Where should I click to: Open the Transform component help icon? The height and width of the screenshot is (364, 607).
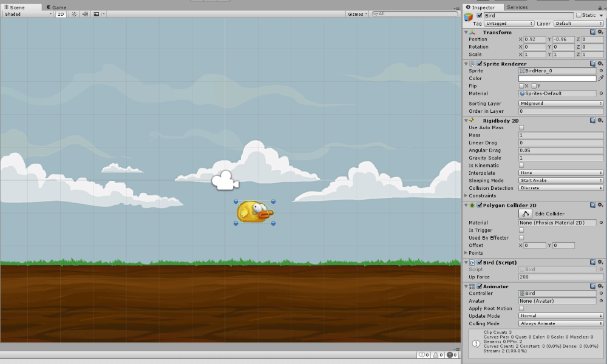[592, 32]
